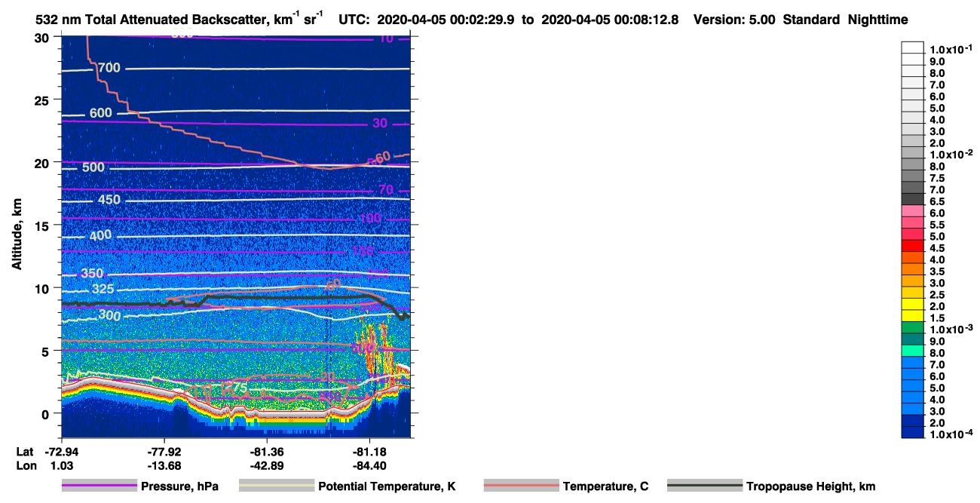
Task: Click the 'Temperature, C' legend label
Action: [x=605, y=486]
